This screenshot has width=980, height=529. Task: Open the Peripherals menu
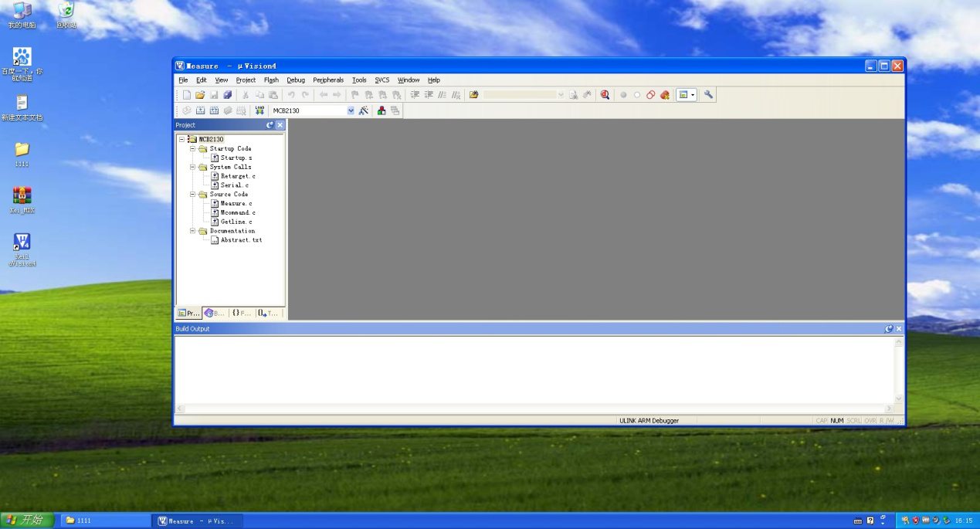328,80
